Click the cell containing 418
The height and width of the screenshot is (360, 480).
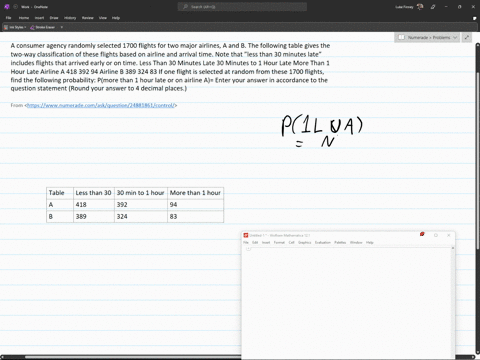coord(94,204)
